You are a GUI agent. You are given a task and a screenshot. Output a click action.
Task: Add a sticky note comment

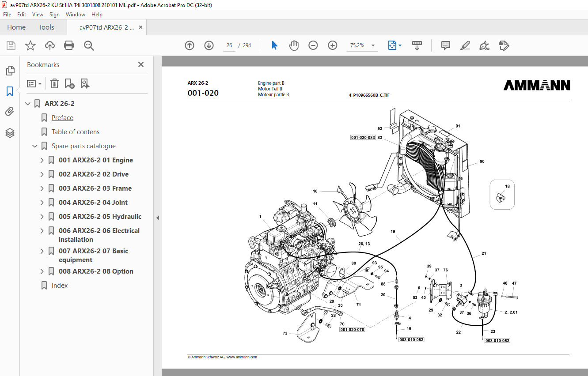[446, 45]
